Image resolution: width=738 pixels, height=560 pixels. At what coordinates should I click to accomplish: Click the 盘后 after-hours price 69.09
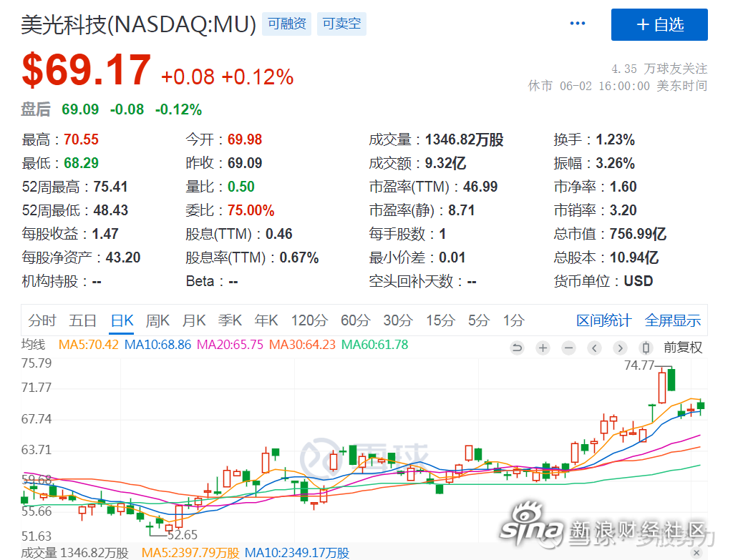tap(80, 109)
